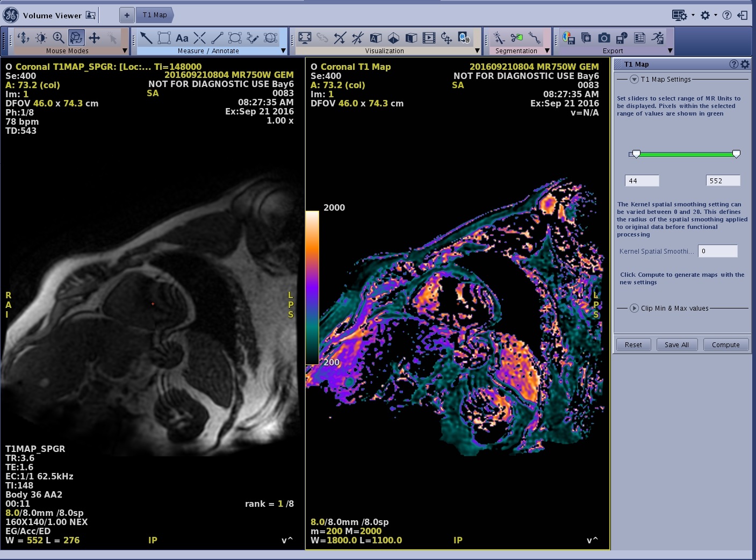Select the arrow annotation tool

pos(146,38)
